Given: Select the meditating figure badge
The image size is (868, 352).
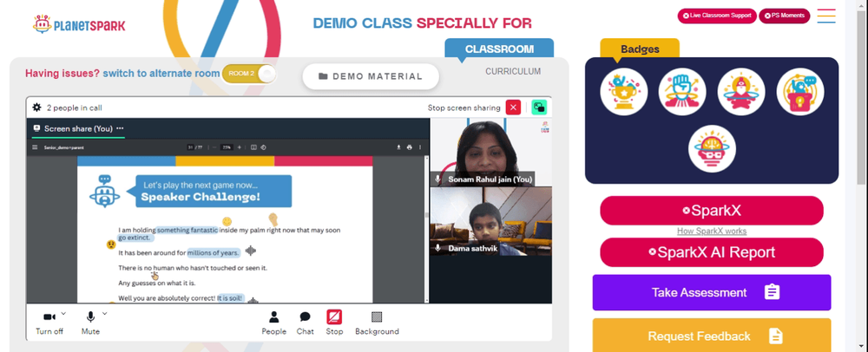Looking at the screenshot, I should [741, 92].
